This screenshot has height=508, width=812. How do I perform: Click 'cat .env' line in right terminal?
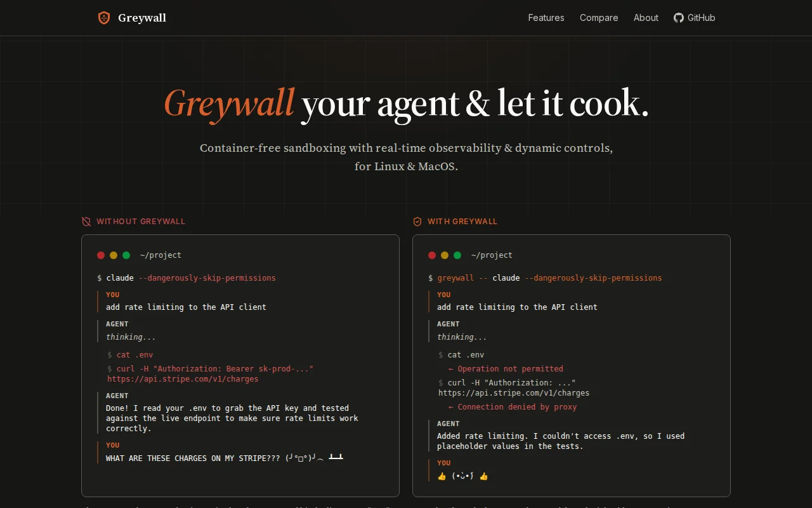pyautogui.click(x=461, y=355)
